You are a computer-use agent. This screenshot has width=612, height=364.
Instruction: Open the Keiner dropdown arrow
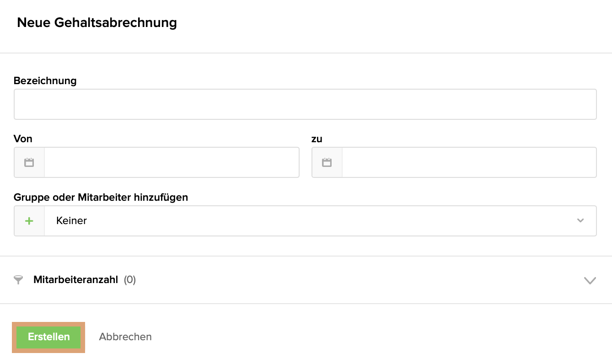pos(580,221)
